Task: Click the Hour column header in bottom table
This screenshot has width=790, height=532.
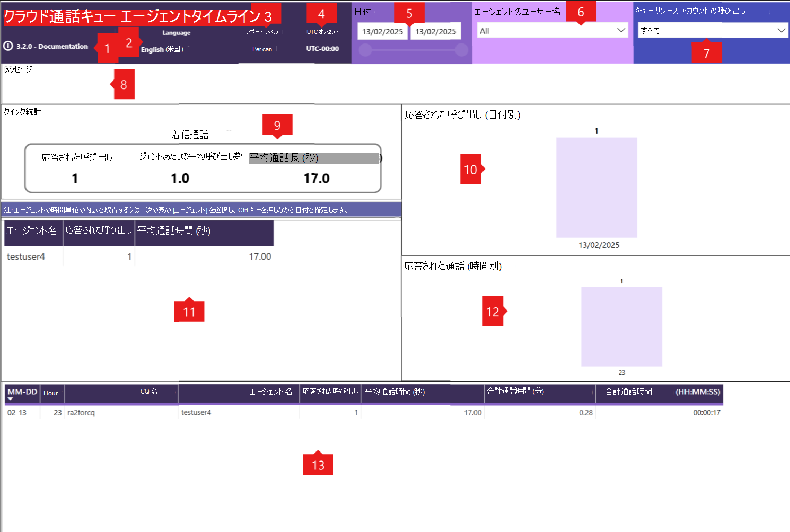Action: (52, 393)
